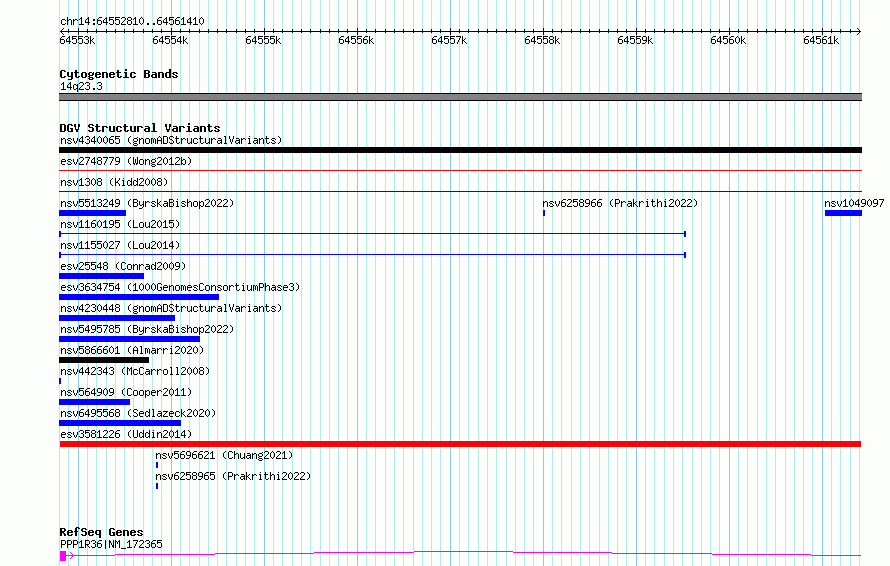
Task: Click the blue bar under nsv5513249
Action: point(93,213)
